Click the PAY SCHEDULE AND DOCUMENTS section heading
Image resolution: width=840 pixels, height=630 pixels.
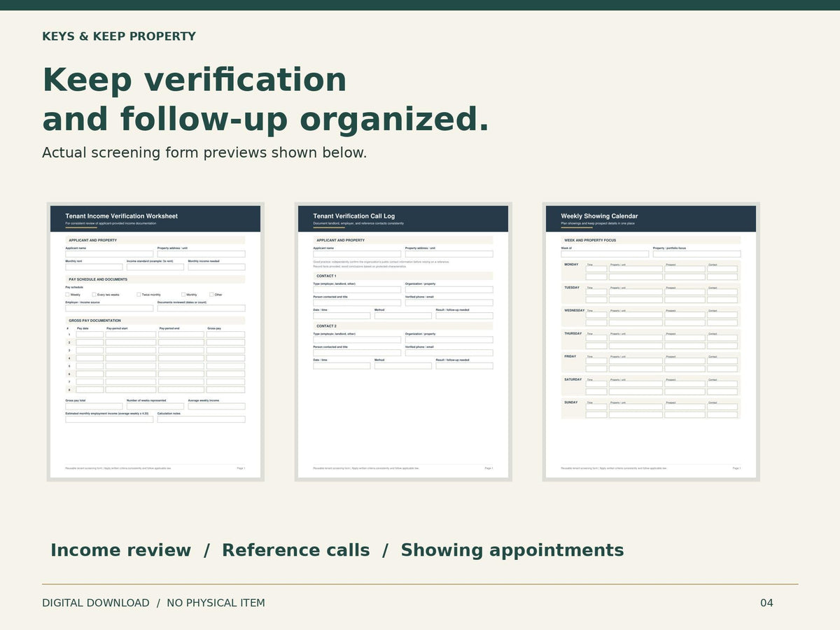[98, 279]
